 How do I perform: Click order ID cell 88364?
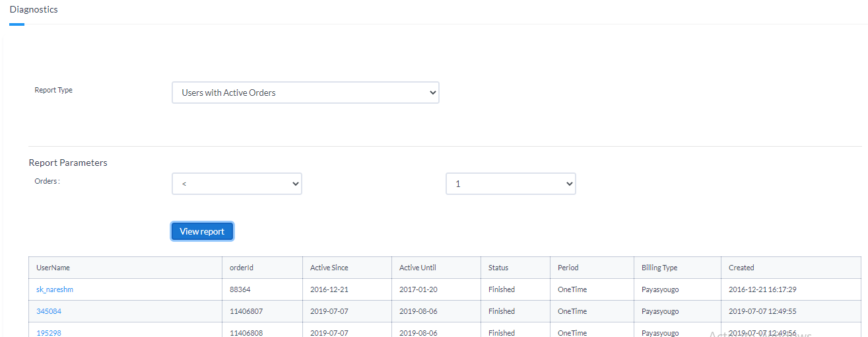pos(240,289)
